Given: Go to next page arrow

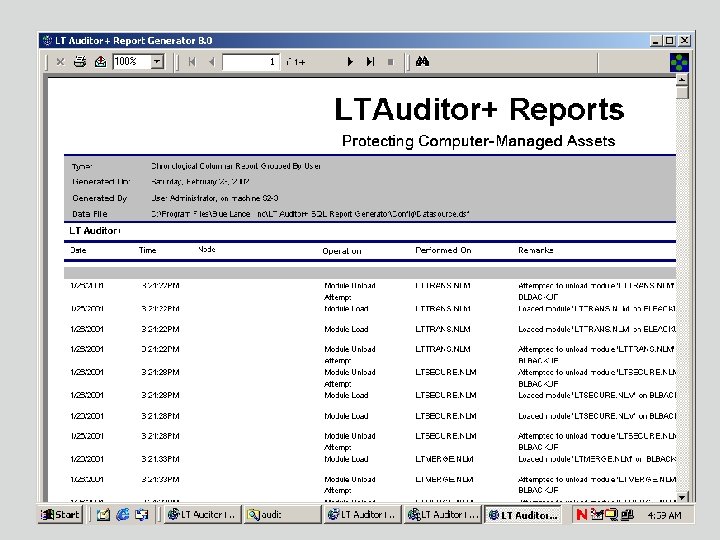Looking at the screenshot, I should coord(350,62).
